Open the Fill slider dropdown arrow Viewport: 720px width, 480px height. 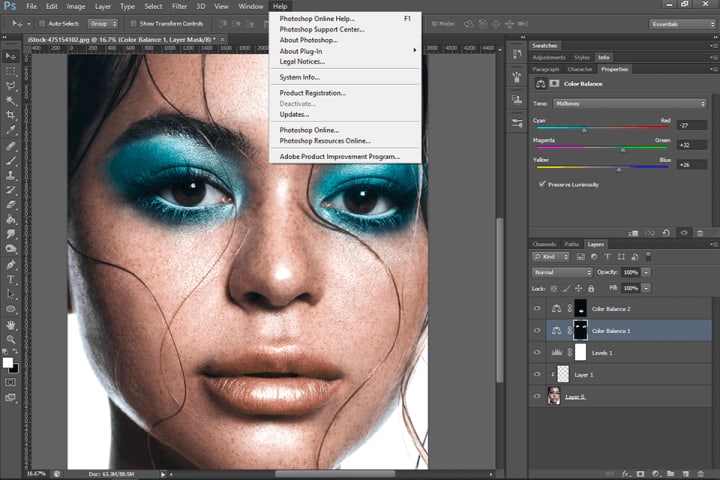coord(646,288)
